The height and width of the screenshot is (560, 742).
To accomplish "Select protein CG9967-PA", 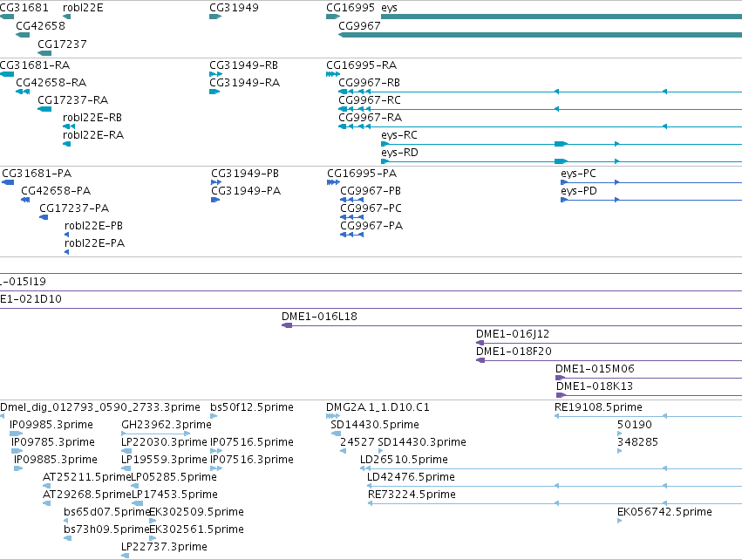I will [x=371, y=226].
